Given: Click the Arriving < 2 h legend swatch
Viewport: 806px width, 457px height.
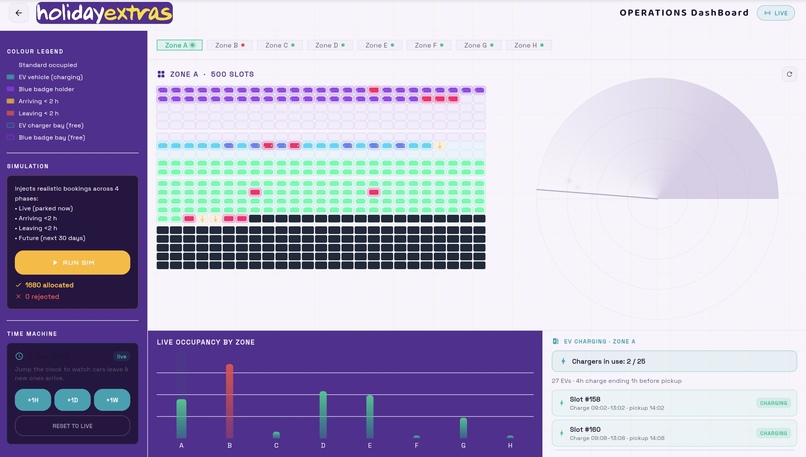Looking at the screenshot, I should (10, 101).
